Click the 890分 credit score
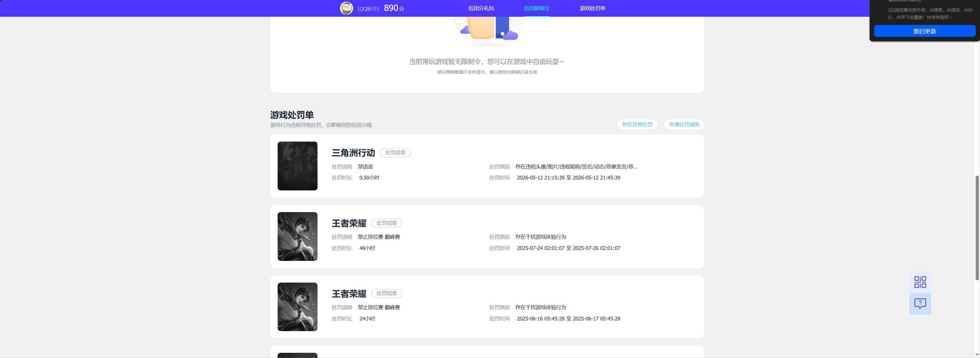The image size is (980, 358). pyautogui.click(x=394, y=8)
